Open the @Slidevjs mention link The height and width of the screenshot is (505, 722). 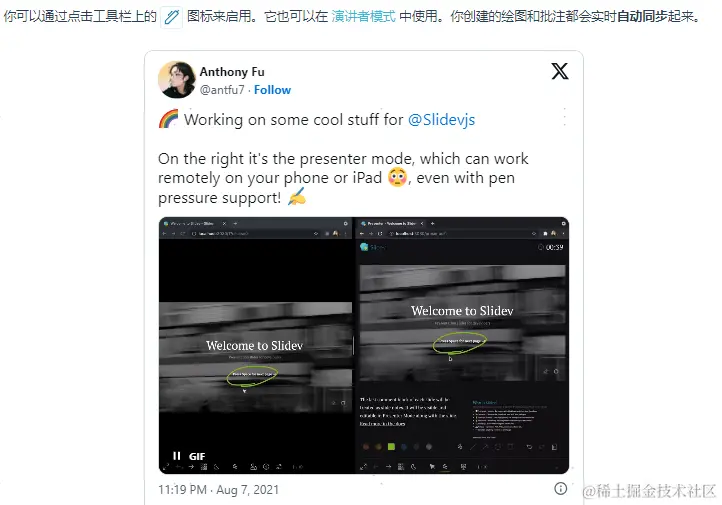(x=441, y=120)
